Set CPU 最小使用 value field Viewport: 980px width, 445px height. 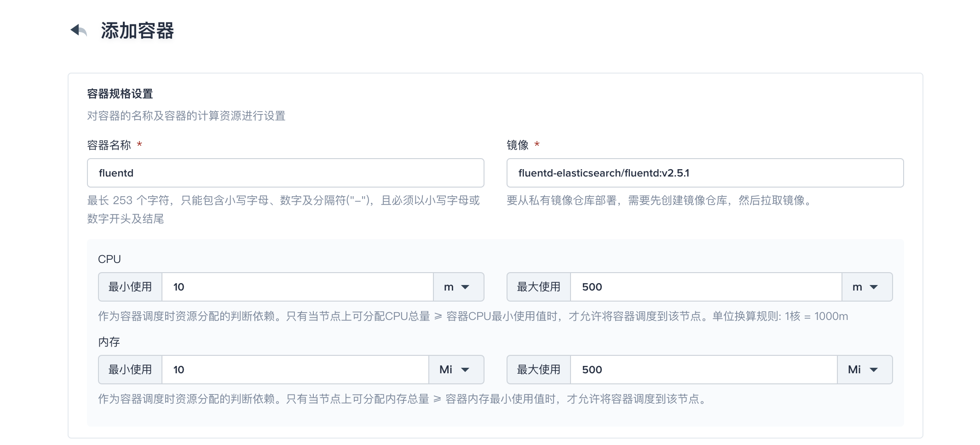[298, 287]
